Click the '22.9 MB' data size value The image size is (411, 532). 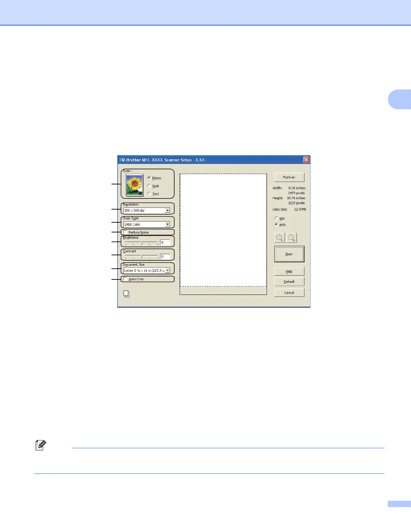click(300, 209)
